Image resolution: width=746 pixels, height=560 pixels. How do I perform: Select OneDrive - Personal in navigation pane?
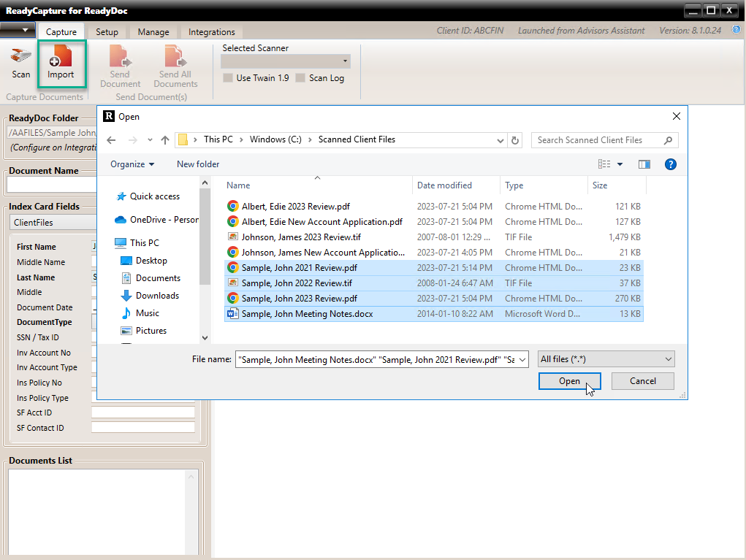click(x=157, y=220)
